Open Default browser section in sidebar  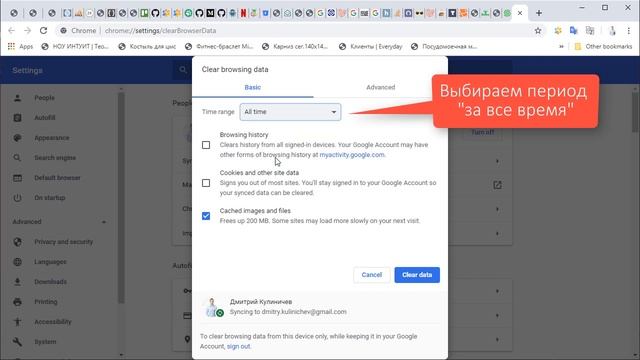tap(57, 178)
